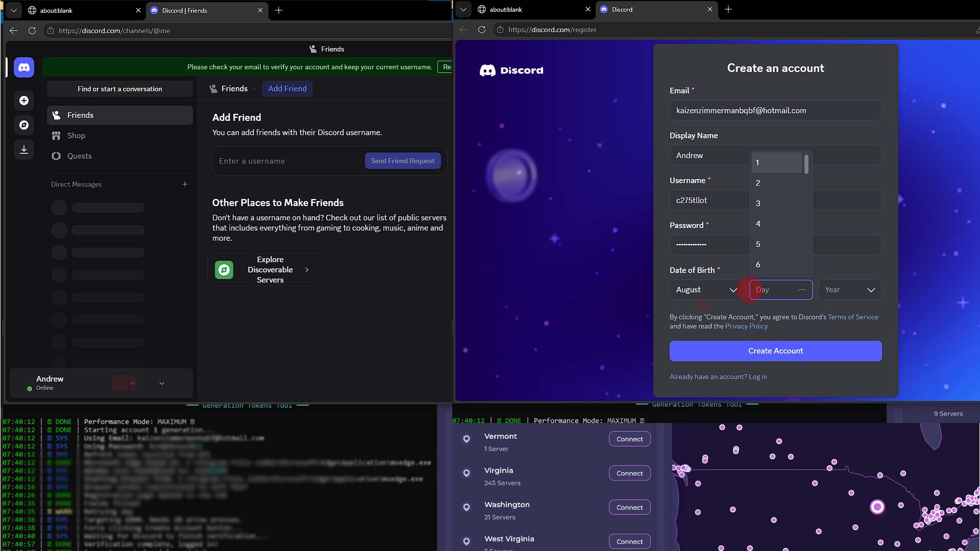Select day 3 from the list

click(x=777, y=204)
